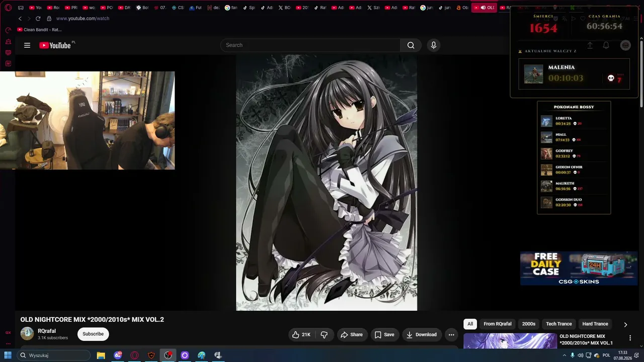Open the Windows Start menu
Viewport: 644px width, 362px height.
[8, 355]
